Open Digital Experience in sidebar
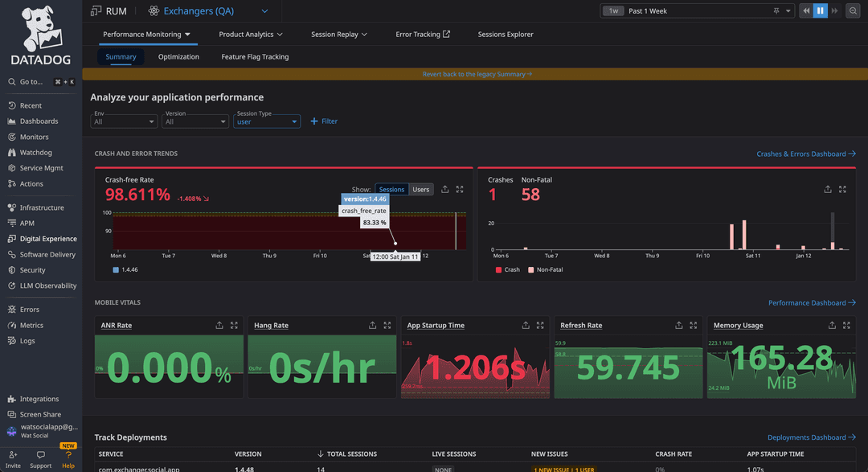Screen dimensions: 868x472 48,238
